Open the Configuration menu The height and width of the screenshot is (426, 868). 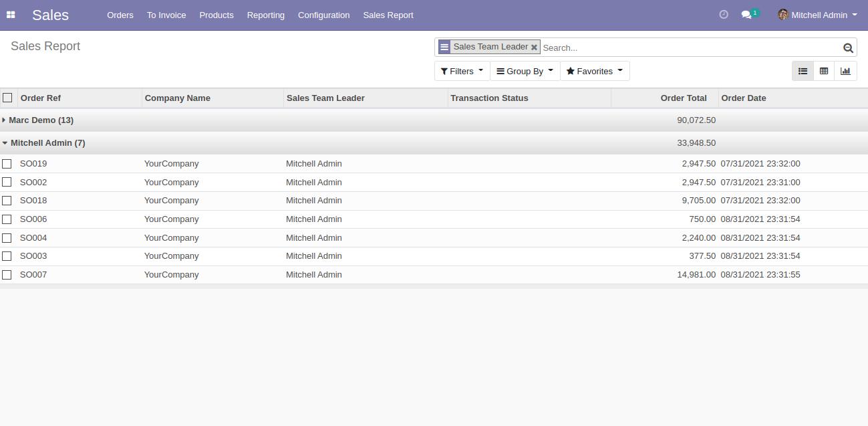click(x=323, y=15)
